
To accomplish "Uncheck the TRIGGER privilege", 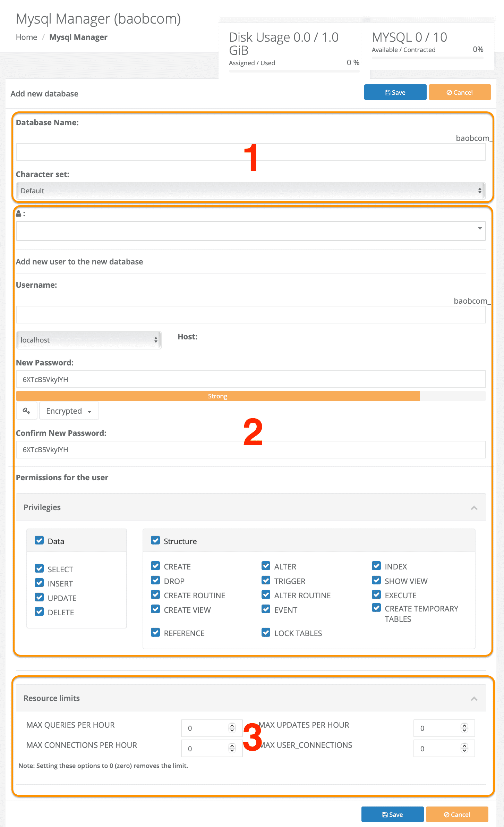I will click(266, 581).
